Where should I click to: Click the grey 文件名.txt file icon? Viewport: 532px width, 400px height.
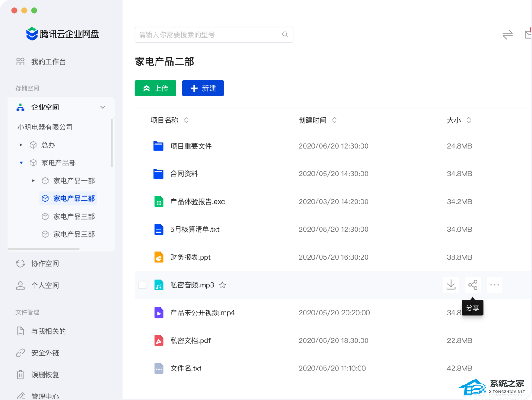(159, 369)
